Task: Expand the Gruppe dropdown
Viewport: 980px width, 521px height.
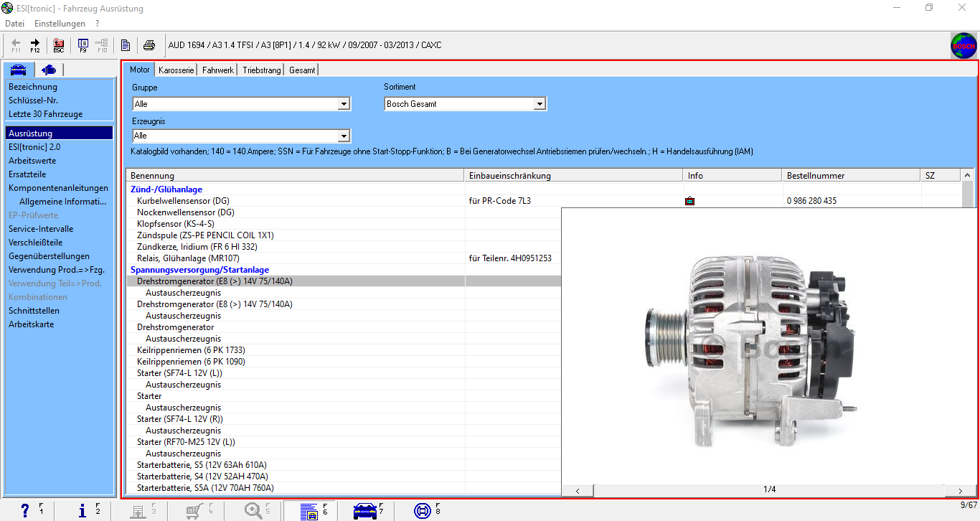Action: 344,104
